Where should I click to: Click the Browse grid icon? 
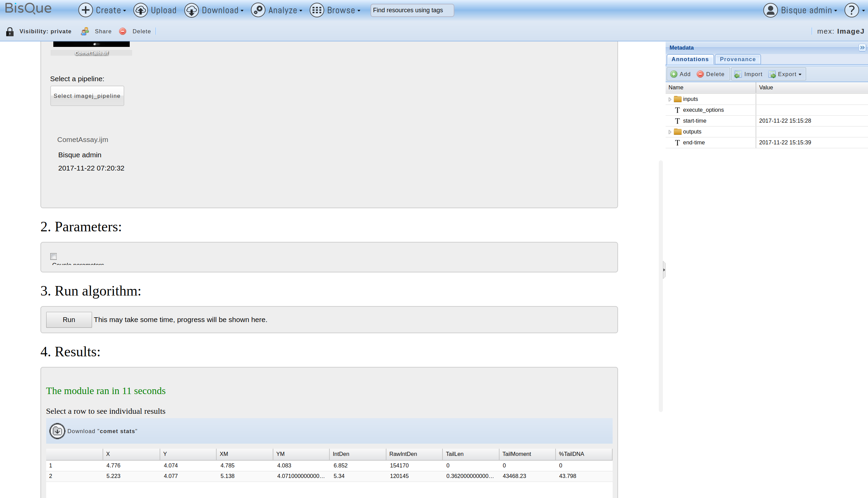point(317,10)
